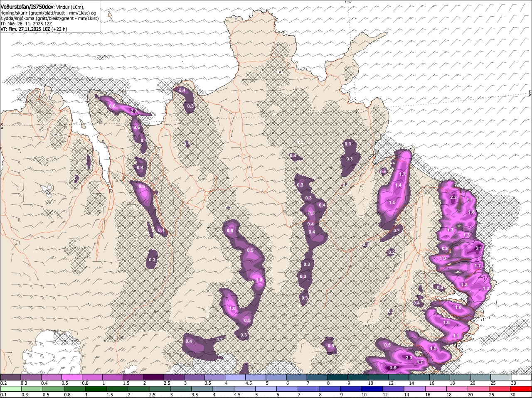Click the 0.2 label at the start of the purple legend
Screen dimensions: 532x398
[3, 383]
